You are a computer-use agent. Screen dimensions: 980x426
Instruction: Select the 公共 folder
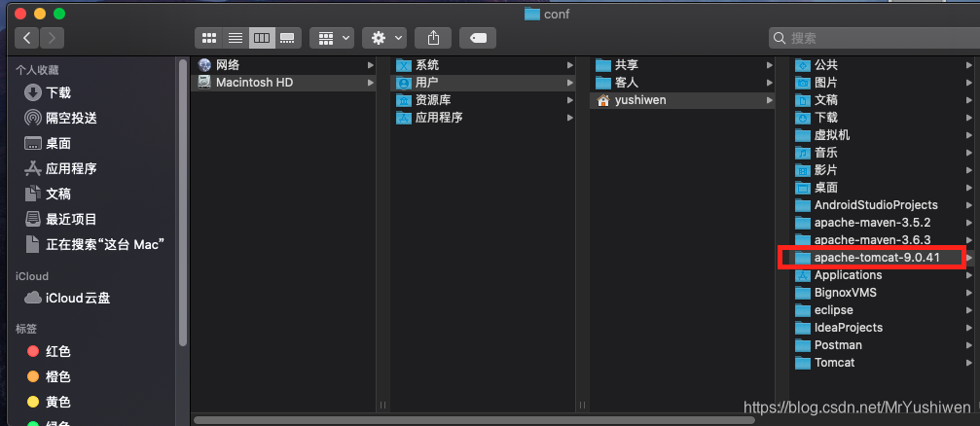coord(883,65)
